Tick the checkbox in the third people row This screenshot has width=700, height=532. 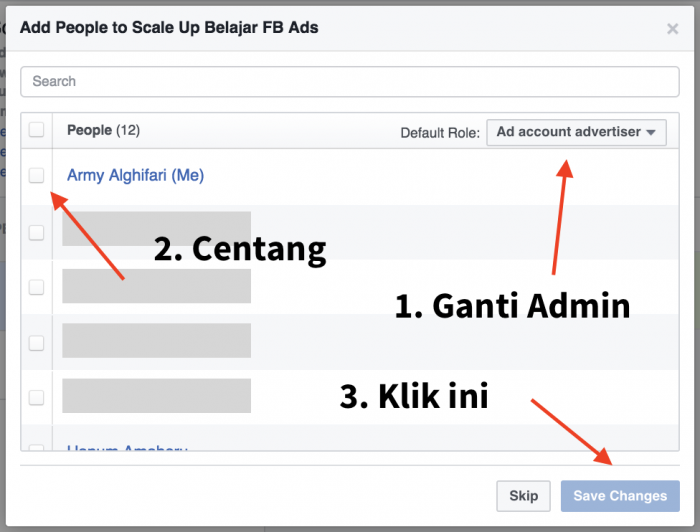coord(36,287)
